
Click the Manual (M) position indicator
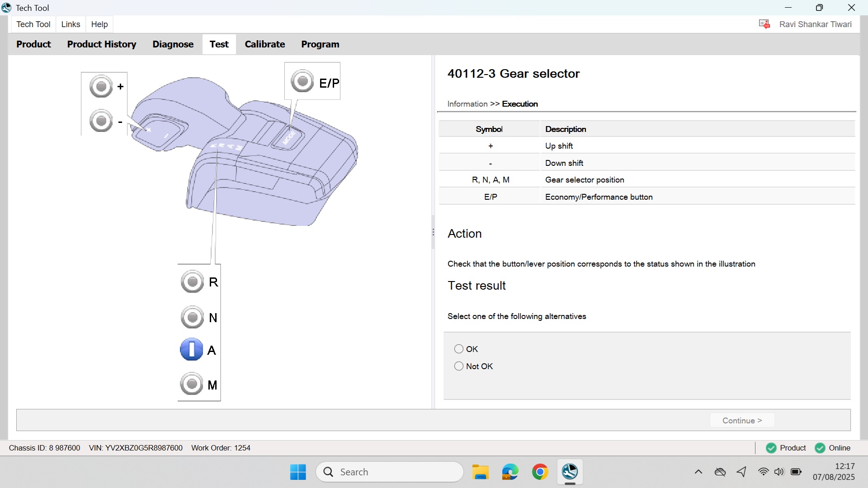(x=192, y=384)
